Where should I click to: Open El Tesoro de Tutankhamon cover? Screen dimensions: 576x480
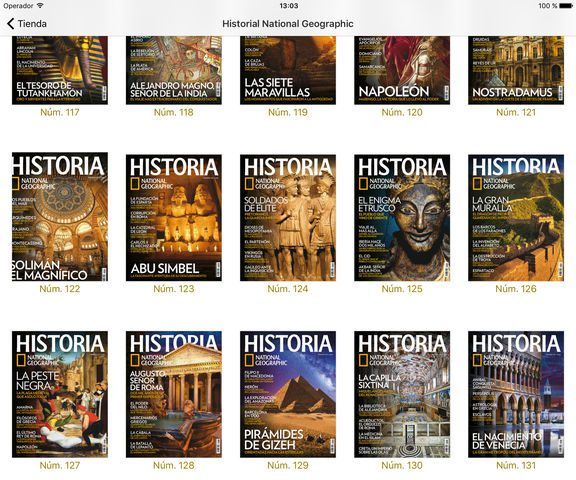[x=60, y=70]
